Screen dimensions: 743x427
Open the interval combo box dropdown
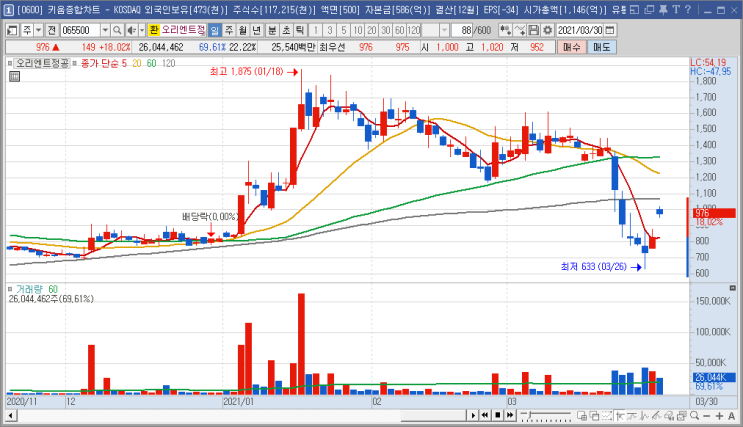pyautogui.click(x=444, y=30)
